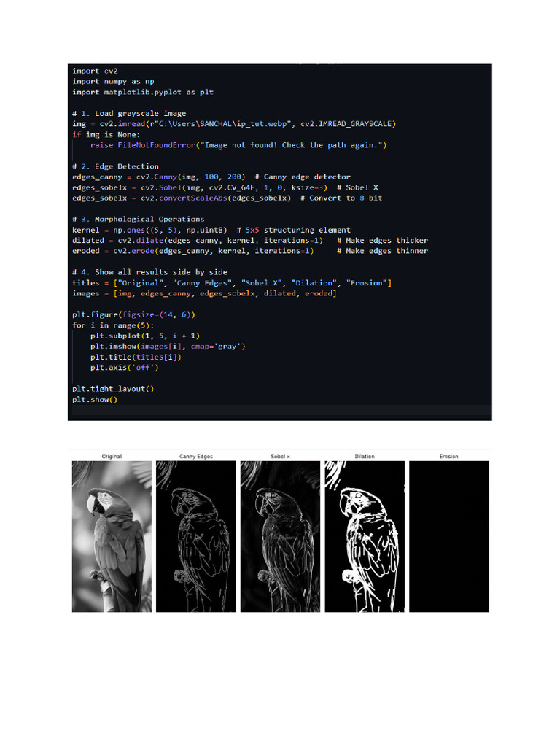
Task: Click the cv2.erode line
Action: click(x=250, y=251)
